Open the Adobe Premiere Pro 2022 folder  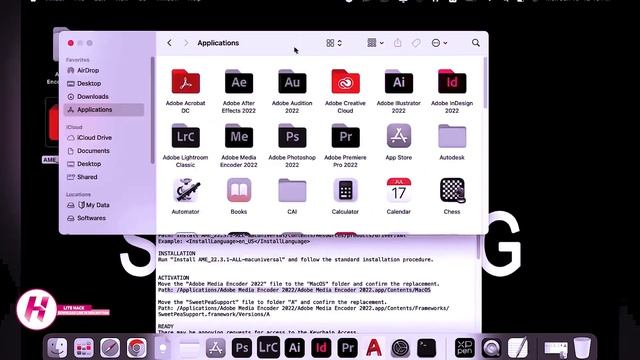[x=345, y=136]
